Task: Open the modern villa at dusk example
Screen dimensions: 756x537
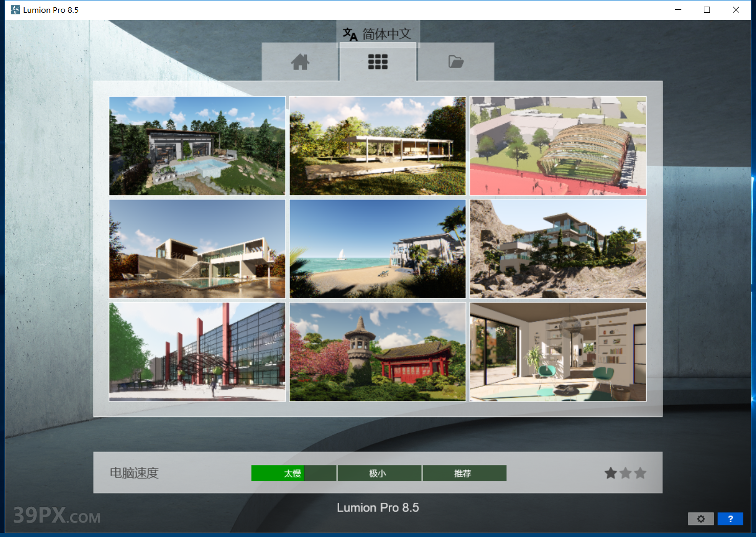Action: (197, 249)
